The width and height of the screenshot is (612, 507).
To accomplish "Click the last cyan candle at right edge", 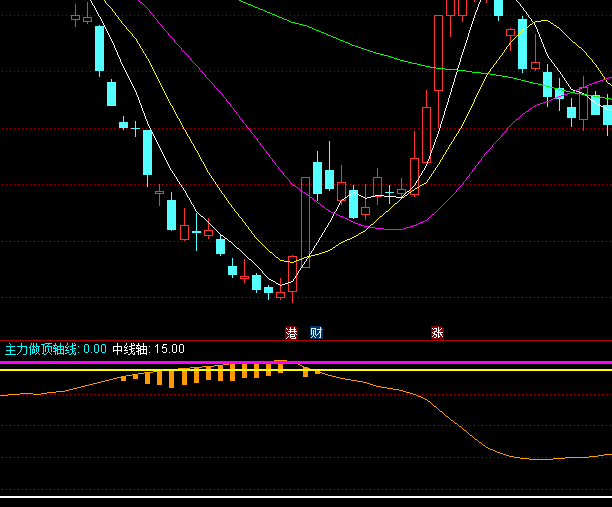I will click(607, 114).
